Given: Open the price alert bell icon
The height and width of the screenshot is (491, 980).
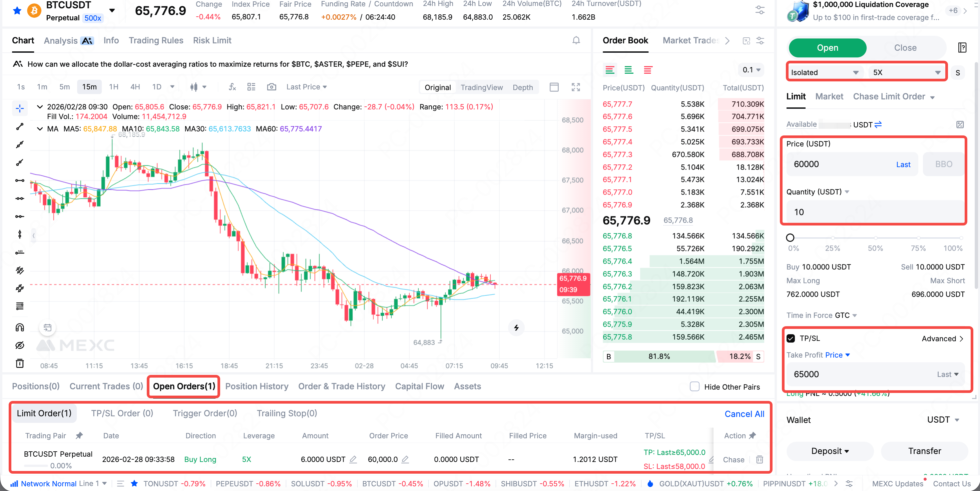Looking at the screenshot, I should (x=576, y=40).
